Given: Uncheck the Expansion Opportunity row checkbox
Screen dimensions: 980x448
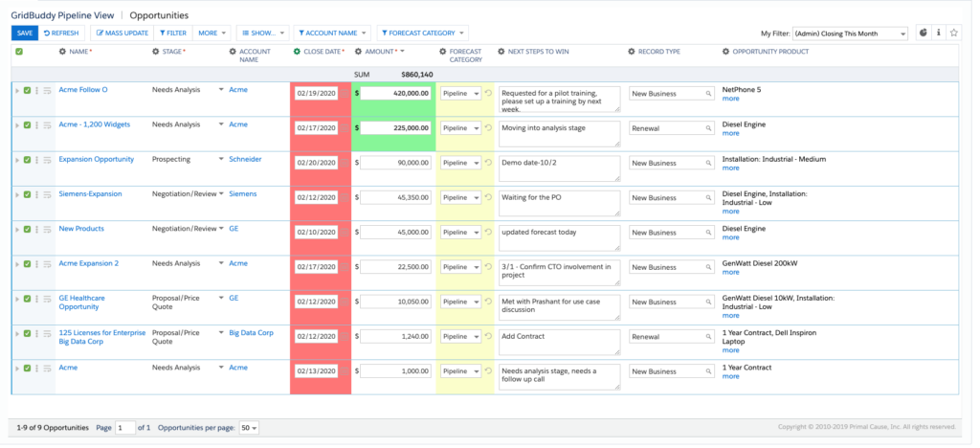Looking at the screenshot, I should tap(27, 160).
